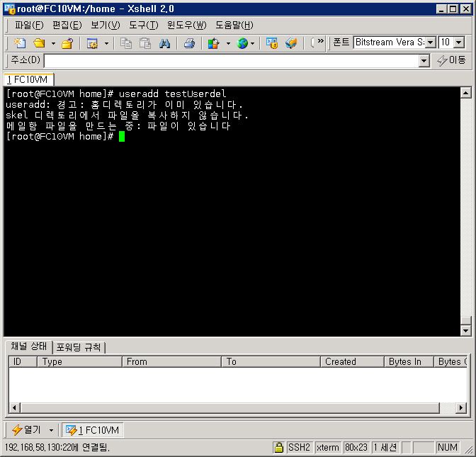Open the arrow beside the folder icon
This screenshot has height=457, width=476.
pyautogui.click(x=53, y=43)
